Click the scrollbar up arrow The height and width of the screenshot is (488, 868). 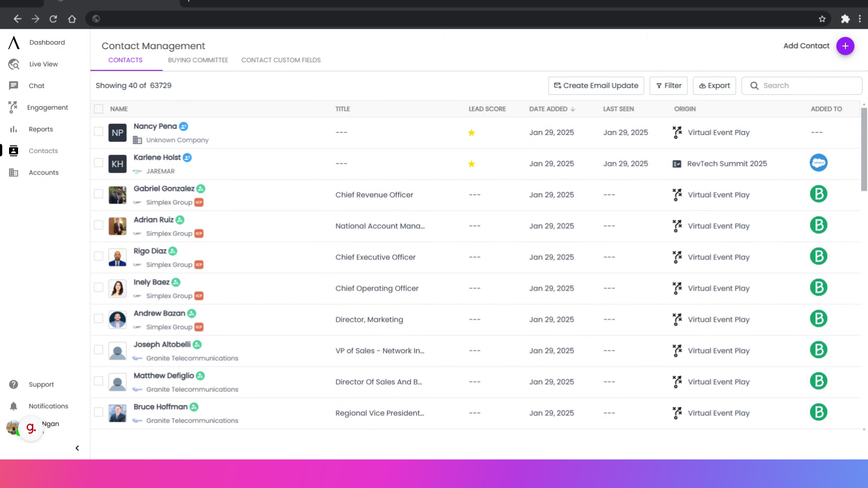point(864,105)
